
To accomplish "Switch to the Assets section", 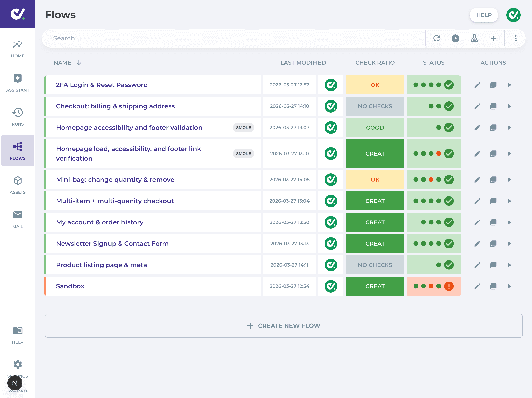I will tap(17, 181).
